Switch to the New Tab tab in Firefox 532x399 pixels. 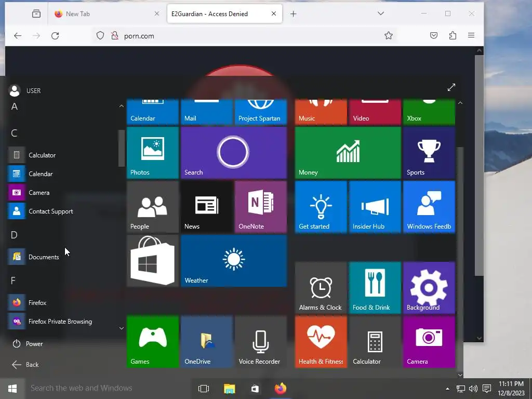coord(107,14)
